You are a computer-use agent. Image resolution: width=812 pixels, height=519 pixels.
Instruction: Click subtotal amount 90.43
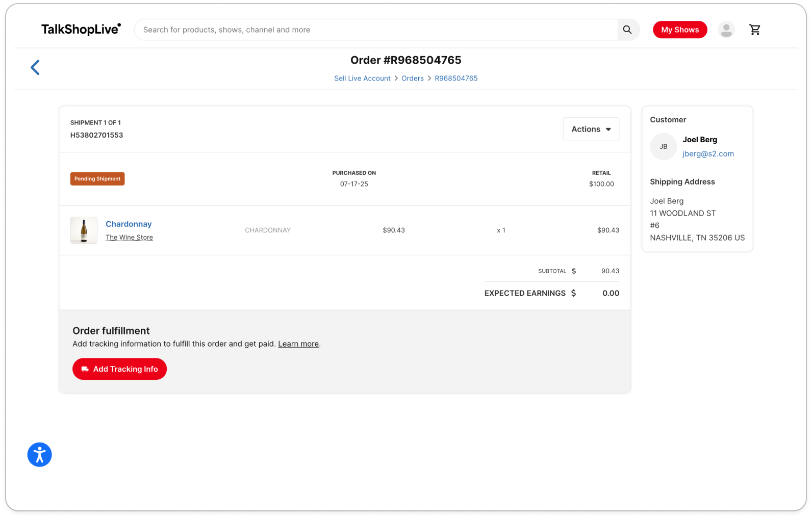(x=610, y=271)
